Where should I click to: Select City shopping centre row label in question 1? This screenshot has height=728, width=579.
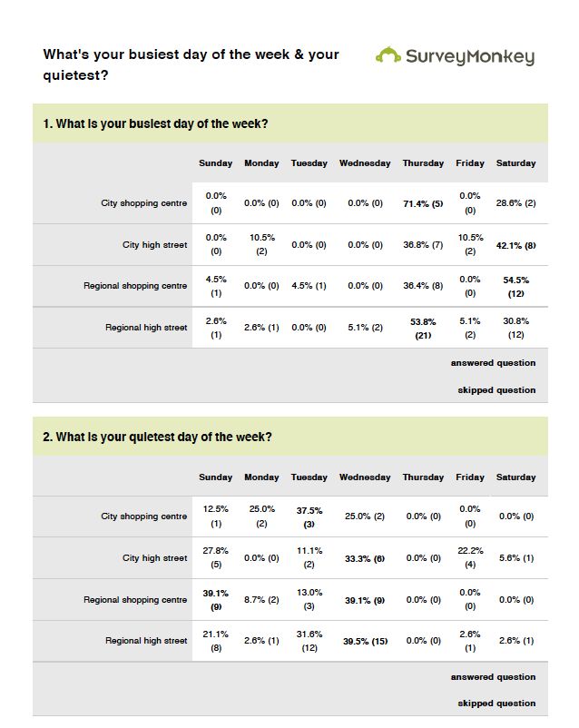coord(143,203)
